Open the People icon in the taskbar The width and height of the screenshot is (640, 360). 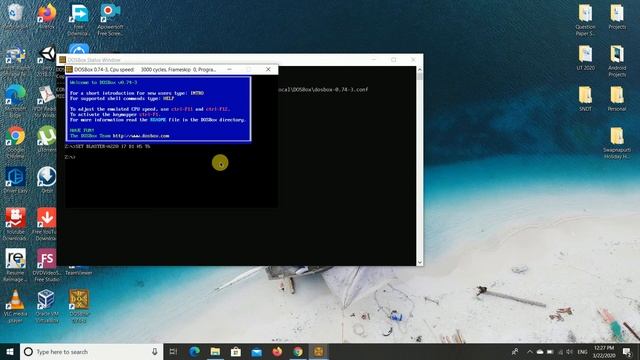point(515,351)
